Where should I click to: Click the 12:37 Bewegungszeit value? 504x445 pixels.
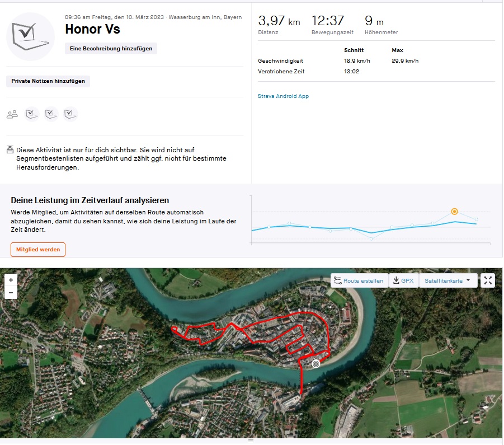pyautogui.click(x=328, y=21)
